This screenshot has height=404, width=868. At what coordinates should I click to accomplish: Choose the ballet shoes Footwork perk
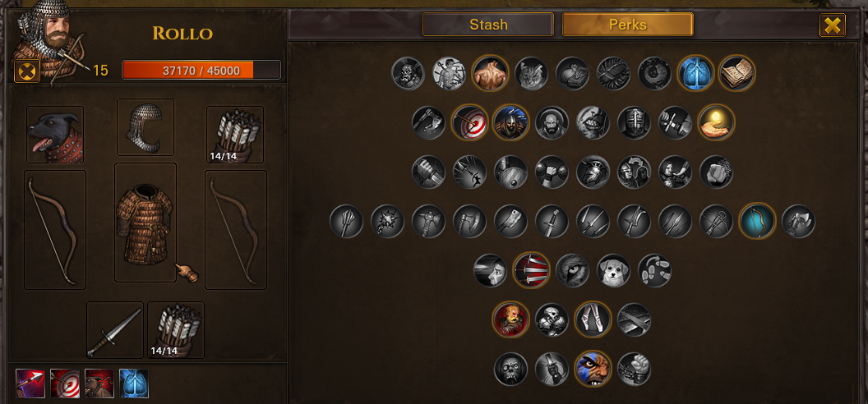click(x=593, y=319)
